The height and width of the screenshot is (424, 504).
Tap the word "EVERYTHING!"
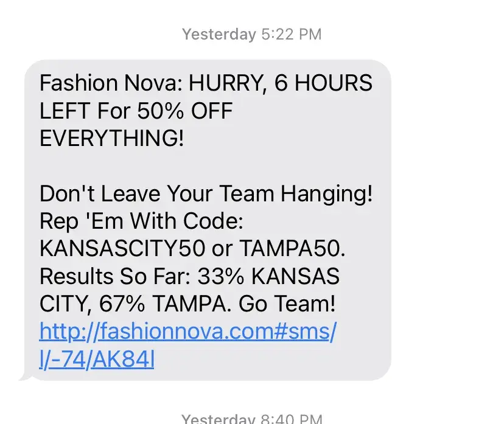(x=111, y=138)
